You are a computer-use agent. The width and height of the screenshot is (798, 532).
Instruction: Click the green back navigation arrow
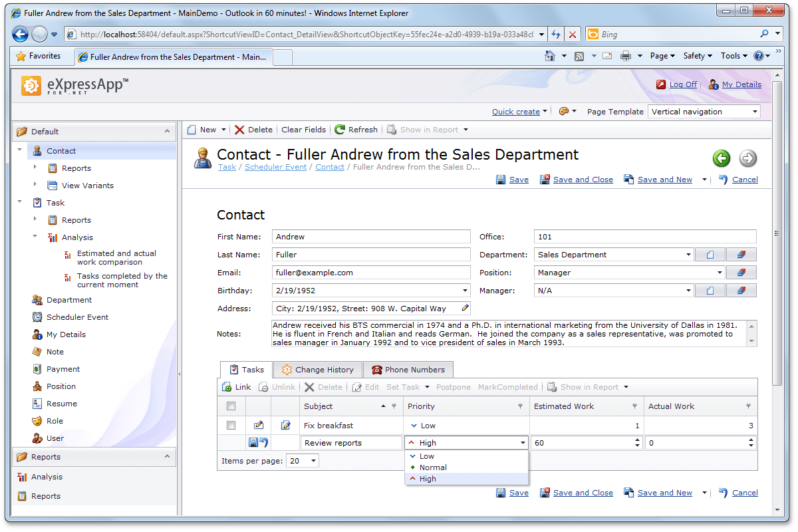coord(722,158)
